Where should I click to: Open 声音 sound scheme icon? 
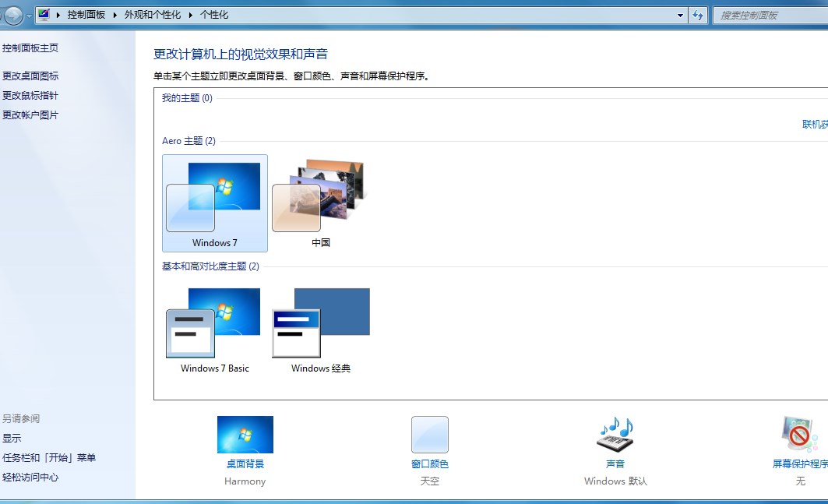[x=615, y=434]
